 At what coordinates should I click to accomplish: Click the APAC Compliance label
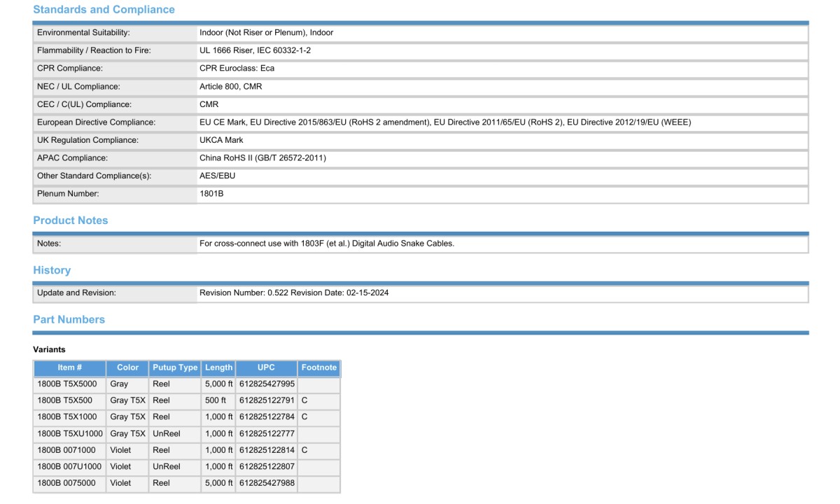pos(72,158)
